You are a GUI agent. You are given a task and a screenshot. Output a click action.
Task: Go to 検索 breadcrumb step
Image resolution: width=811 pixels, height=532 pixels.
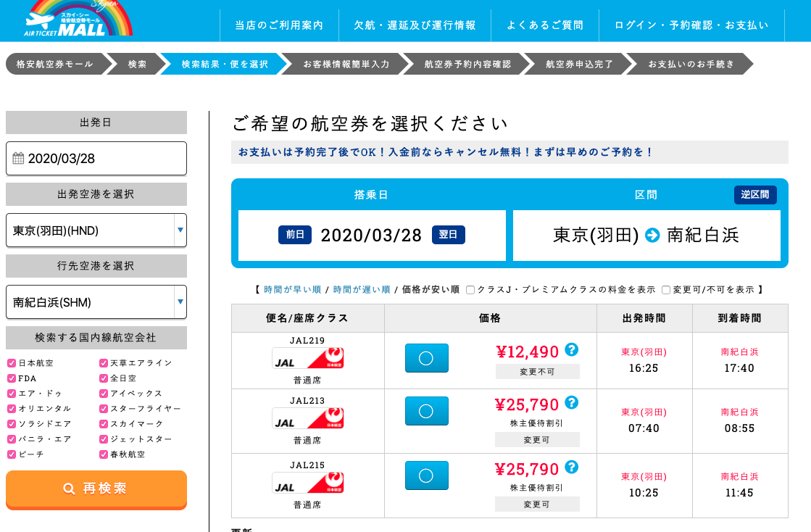tap(138, 64)
